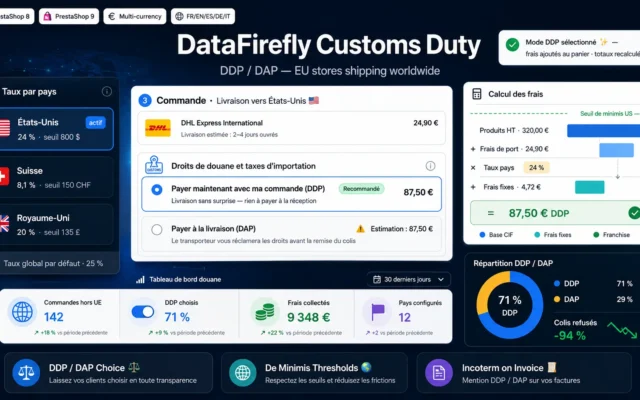Click the 142 Commandes hors UE value
Viewport: 640px width, 400px height.
coord(53,317)
